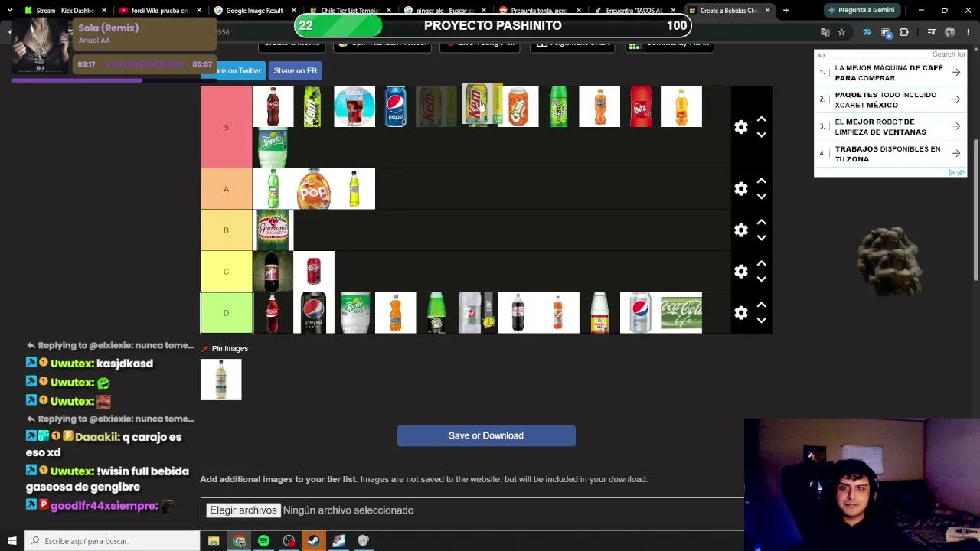Move the S tier row up with its arrow
Viewport: 980px width, 551px height.
[761, 119]
